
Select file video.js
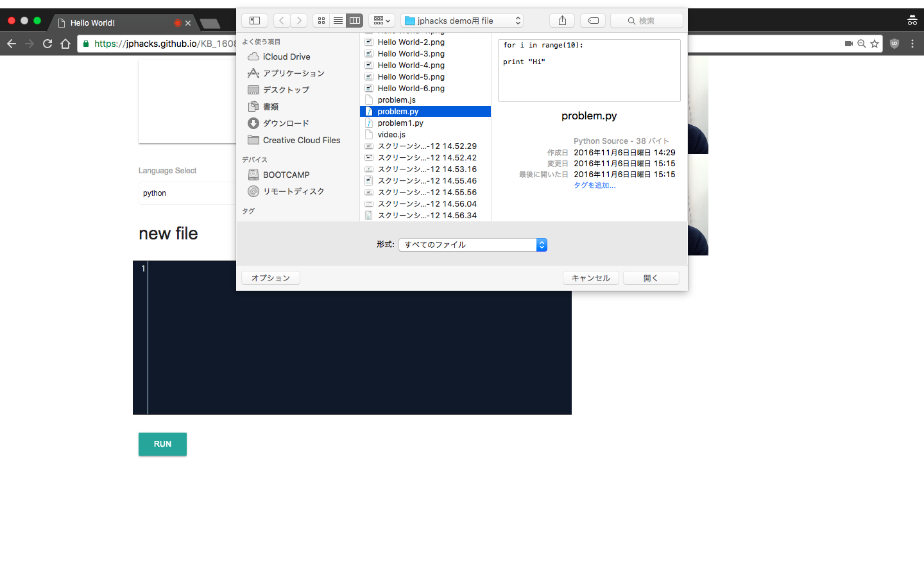tap(425, 135)
